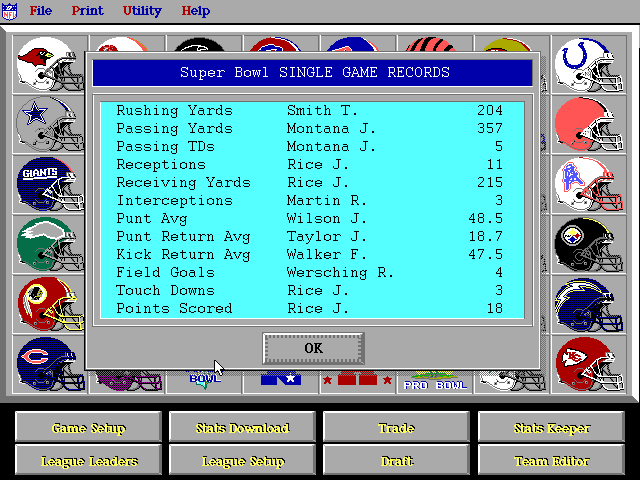640x480 pixels.
Task: Click the Points Scored value 18
Action: (494, 308)
